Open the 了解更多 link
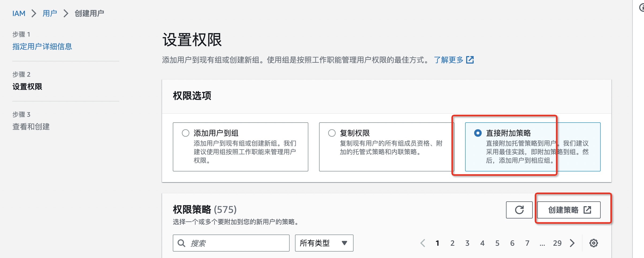This screenshot has height=258, width=644. click(448, 60)
